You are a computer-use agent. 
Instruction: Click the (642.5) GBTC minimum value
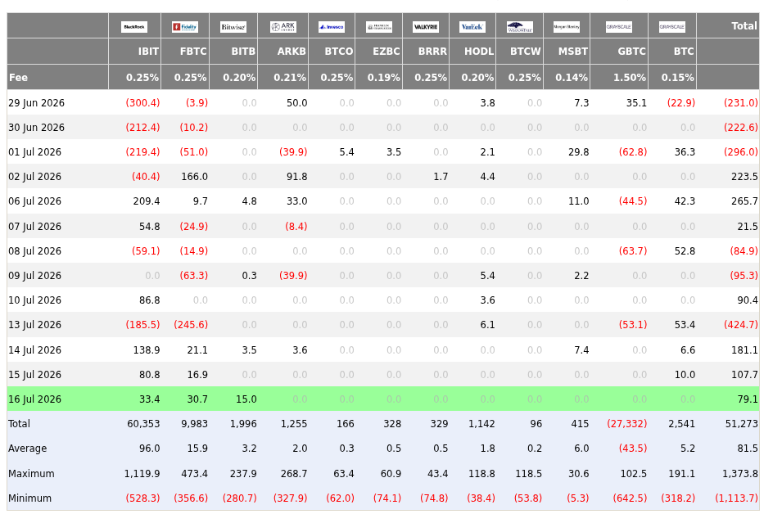click(630, 498)
